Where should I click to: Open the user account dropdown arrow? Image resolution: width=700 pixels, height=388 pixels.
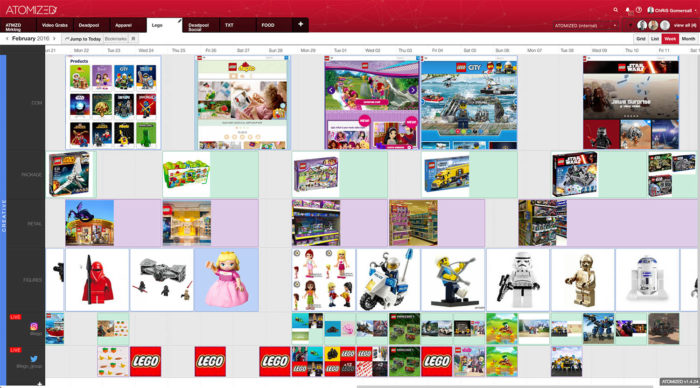point(695,10)
